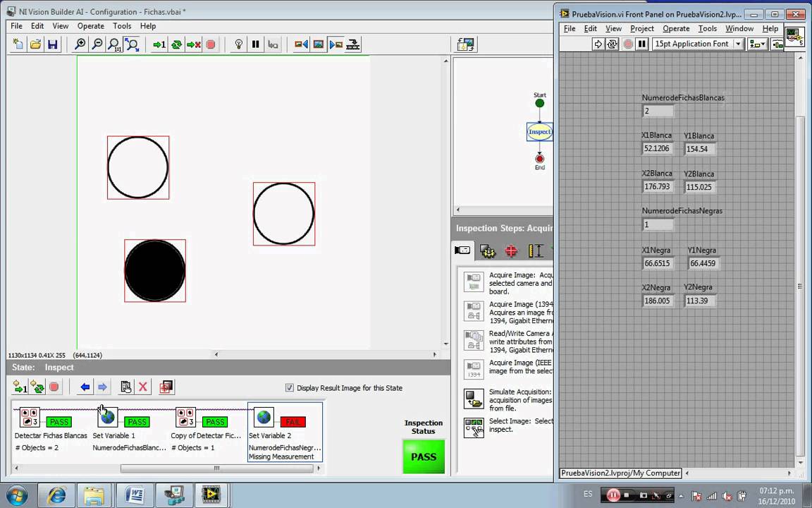Screen dimensions: 812x508
Task: Move step left with the blue left arrow
Action: click(x=85, y=387)
